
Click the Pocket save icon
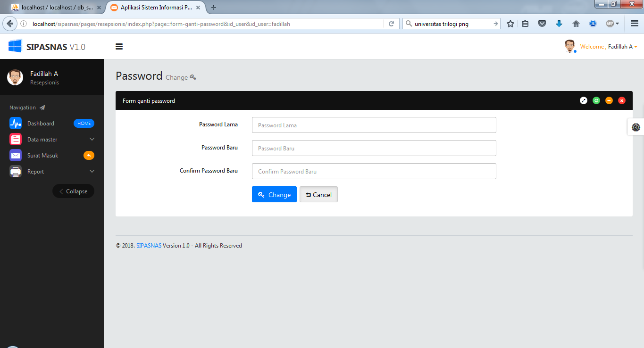(542, 24)
